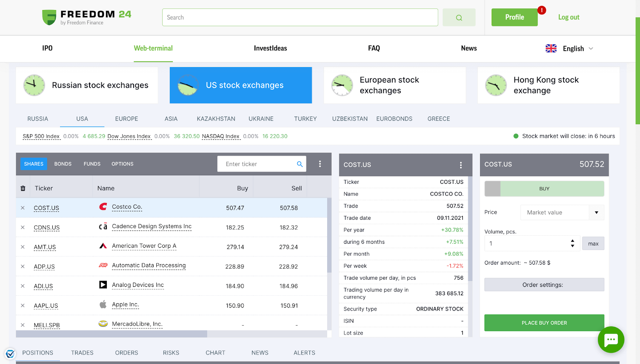
Task: Select the Hong Kong stock exchange card
Action: pyautogui.click(x=548, y=85)
